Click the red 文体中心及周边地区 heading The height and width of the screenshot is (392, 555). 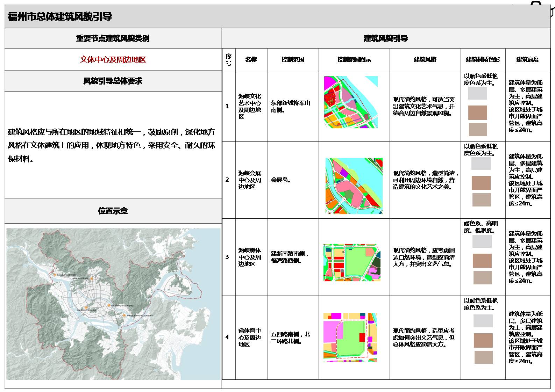click(x=113, y=60)
